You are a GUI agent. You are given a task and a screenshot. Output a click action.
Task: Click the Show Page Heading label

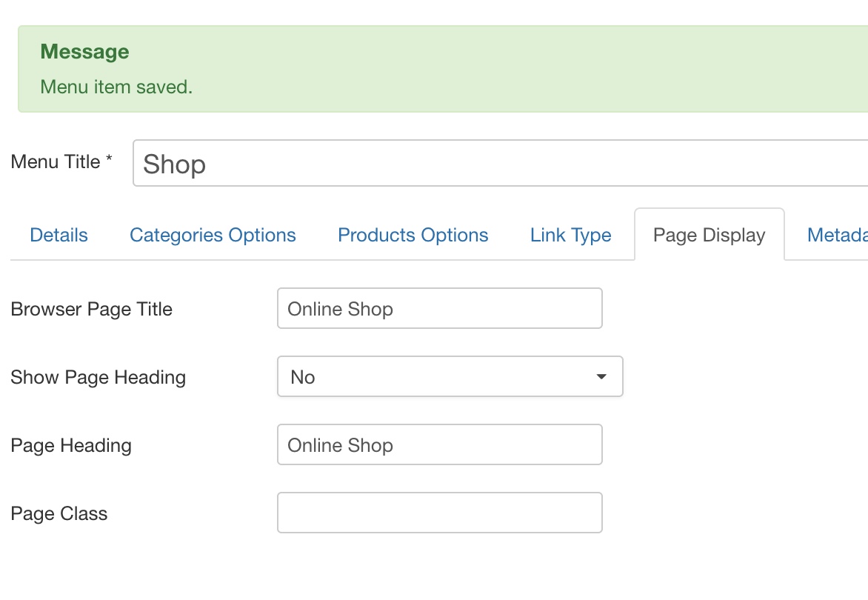(98, 377)
